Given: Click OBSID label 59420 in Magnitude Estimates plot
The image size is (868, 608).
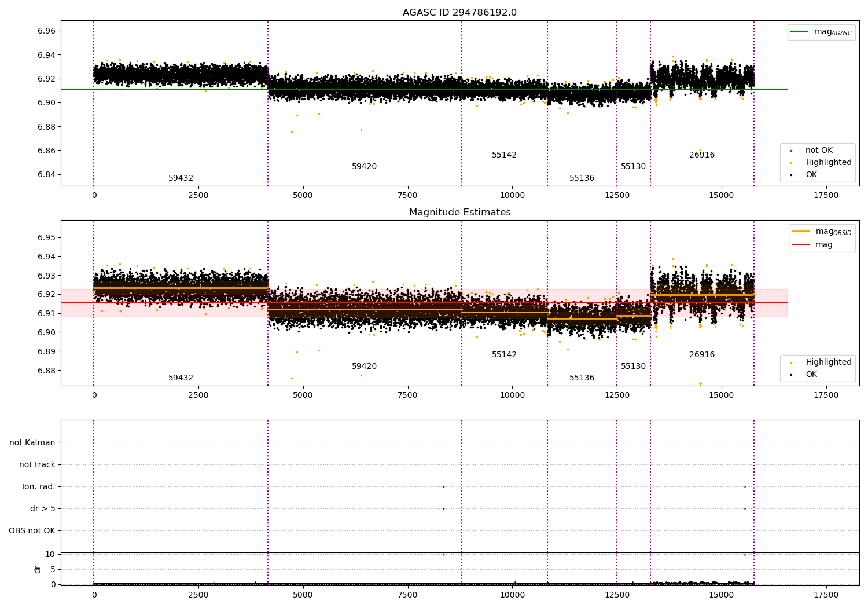Looking at the screenshot, I should 364,367.
